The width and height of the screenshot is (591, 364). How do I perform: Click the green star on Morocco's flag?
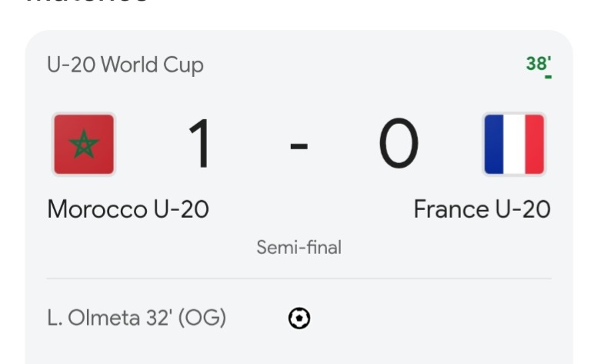[x=83, y=145]
